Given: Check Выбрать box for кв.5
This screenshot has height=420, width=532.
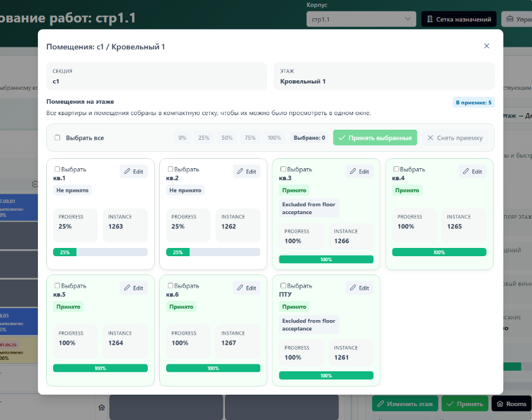Looking at the screenshot, I should click(x=57, y=285).
